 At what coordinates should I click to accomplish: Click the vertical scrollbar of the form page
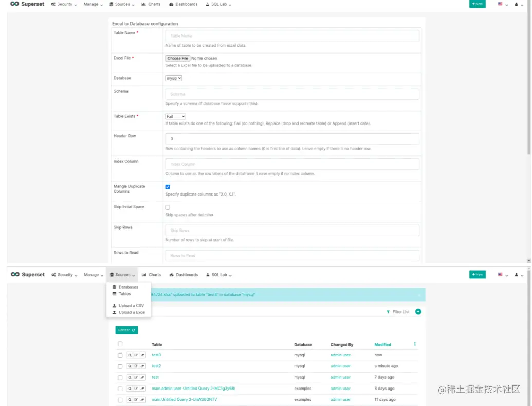(x=529, y=78)
